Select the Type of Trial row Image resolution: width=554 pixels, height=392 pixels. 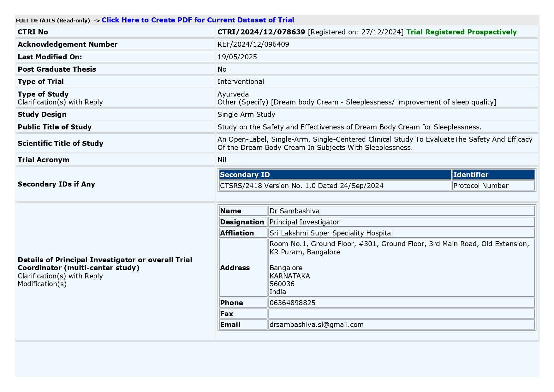tap(241, 81)
